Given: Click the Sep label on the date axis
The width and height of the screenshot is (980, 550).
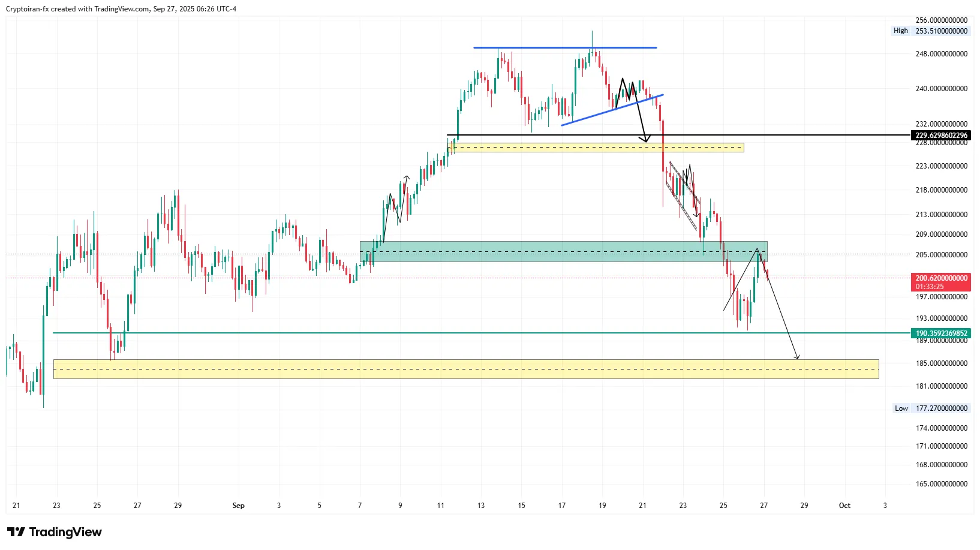Looking at the screenshot, I should 238,506.
